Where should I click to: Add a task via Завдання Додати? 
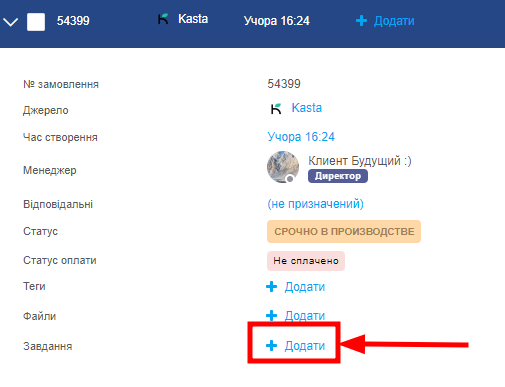[x=305, y=346]
